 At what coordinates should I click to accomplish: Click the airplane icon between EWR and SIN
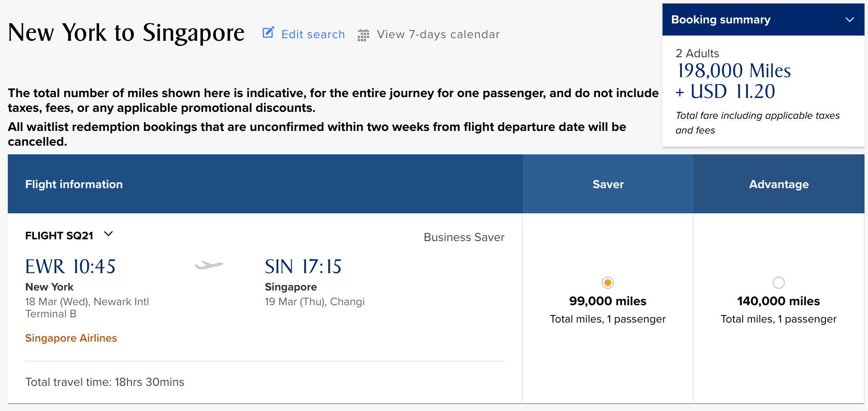click(x=209, y=265)
